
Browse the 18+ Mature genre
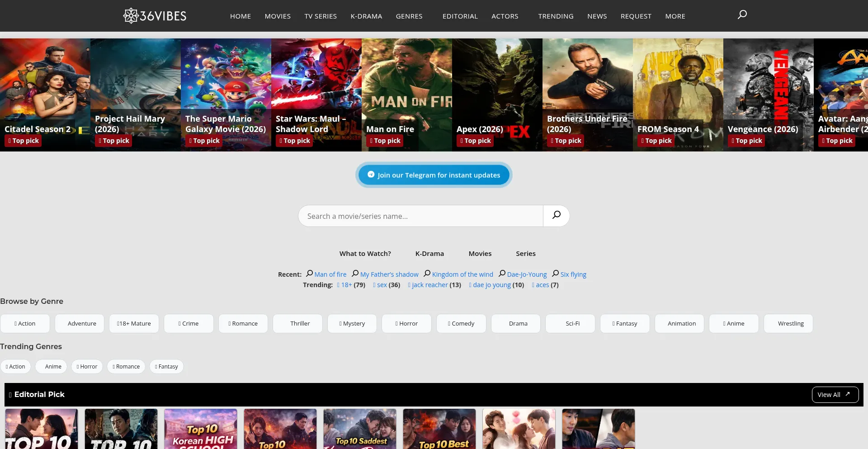[x=134, y=324]
